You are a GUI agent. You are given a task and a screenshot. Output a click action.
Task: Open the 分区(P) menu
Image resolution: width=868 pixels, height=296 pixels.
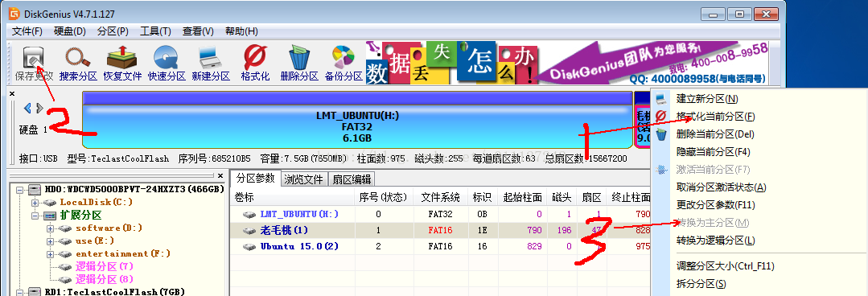click(113, 31)
